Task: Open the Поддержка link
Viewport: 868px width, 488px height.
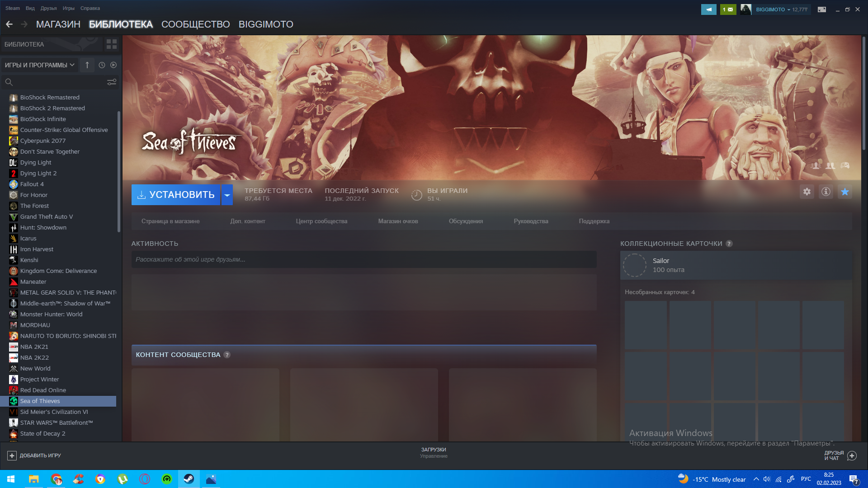Action: (594, 221)
